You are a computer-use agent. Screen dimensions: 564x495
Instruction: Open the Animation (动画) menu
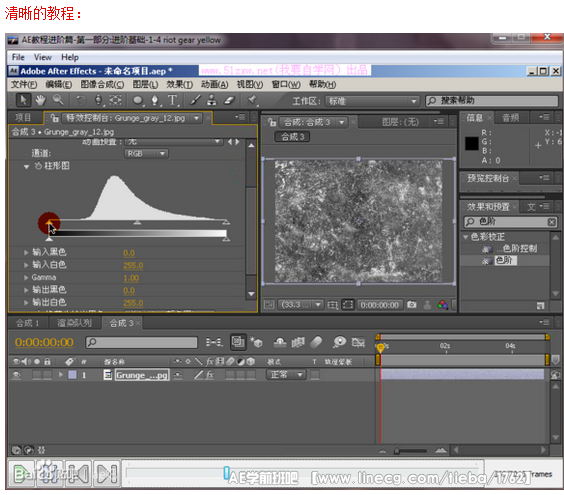click(214, 85)
